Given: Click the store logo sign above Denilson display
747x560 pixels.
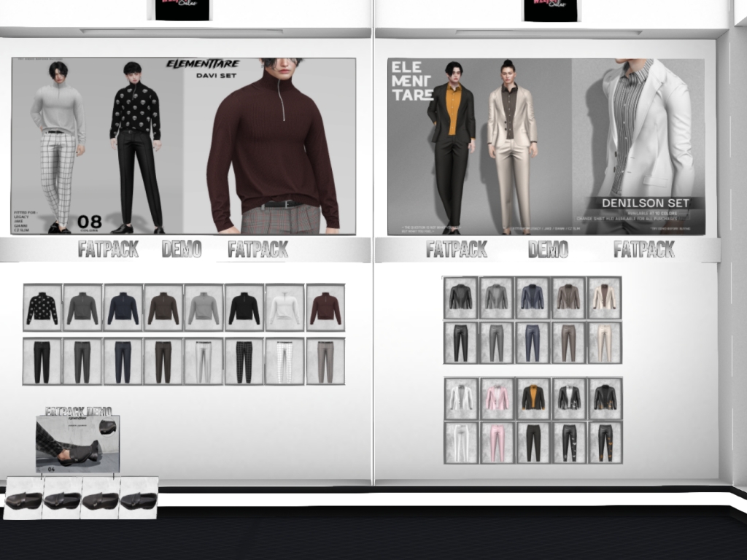Looking at the screenshot, I should [x=550, y=9].
